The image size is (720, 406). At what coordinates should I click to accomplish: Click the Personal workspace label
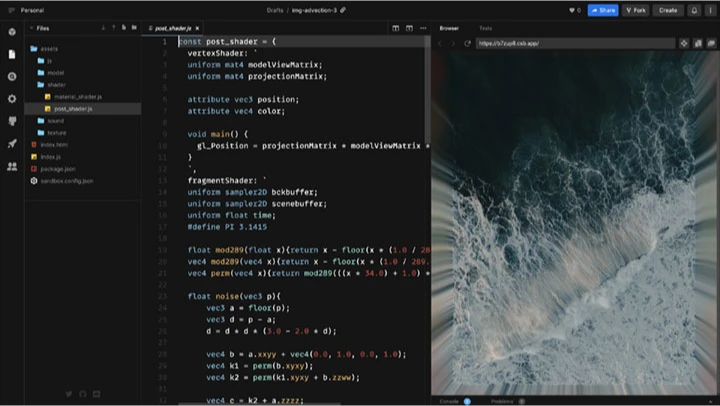(32, 10)
